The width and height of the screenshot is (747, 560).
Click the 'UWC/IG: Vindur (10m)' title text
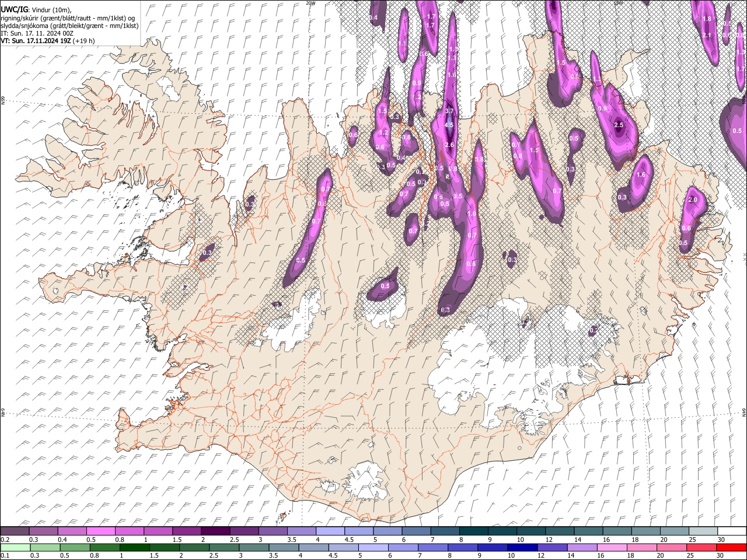(x=36, y=10)
